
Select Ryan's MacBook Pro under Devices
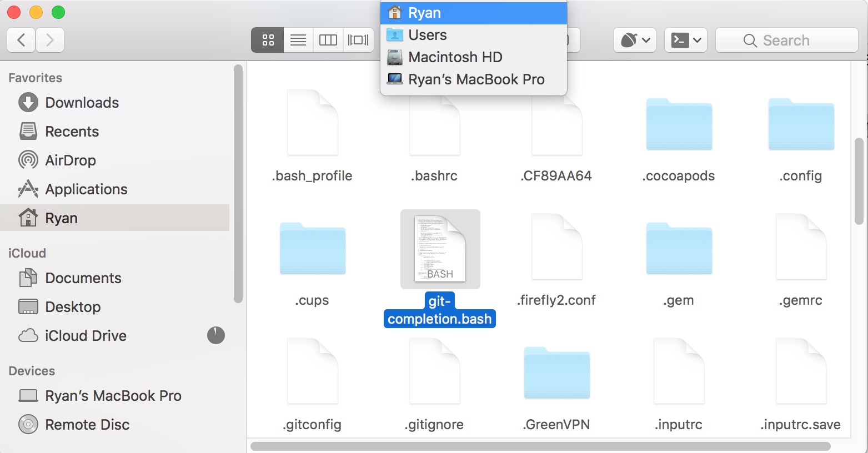(x=115, y=396)
